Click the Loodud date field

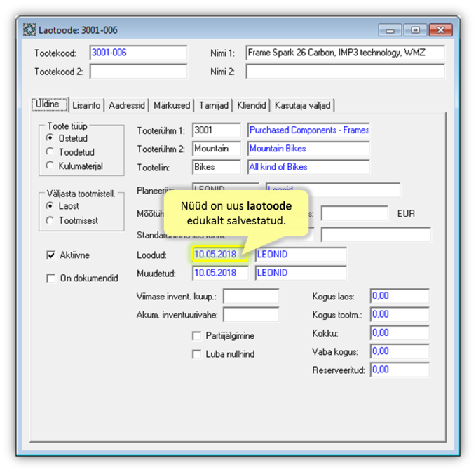point(220,255)
